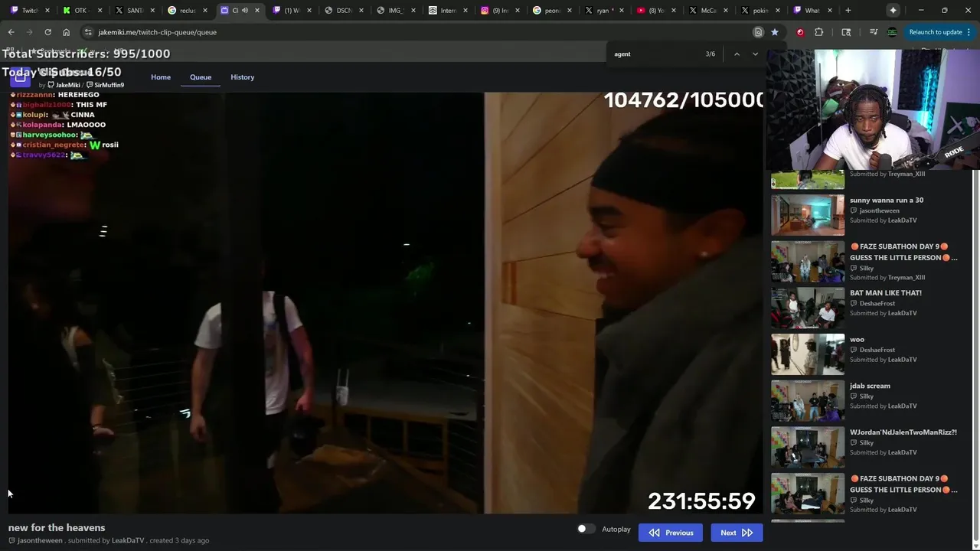Image resolution: width=980 pixels, height=551 pixels.
Task: Click the reader mode icon in address bar
Action: point(758,32)
